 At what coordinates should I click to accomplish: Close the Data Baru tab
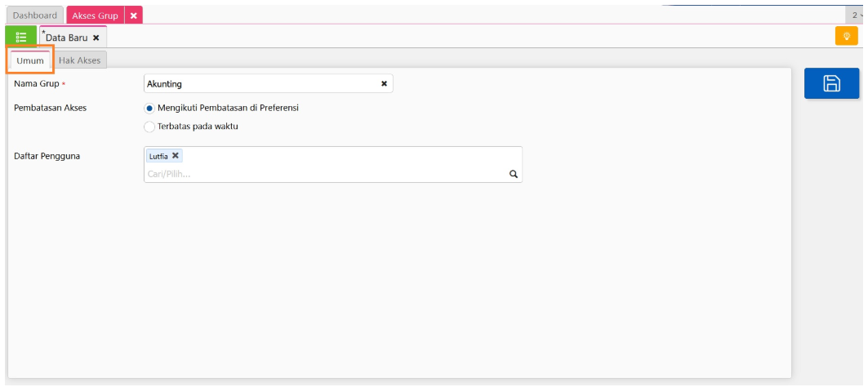coord(96,38)
